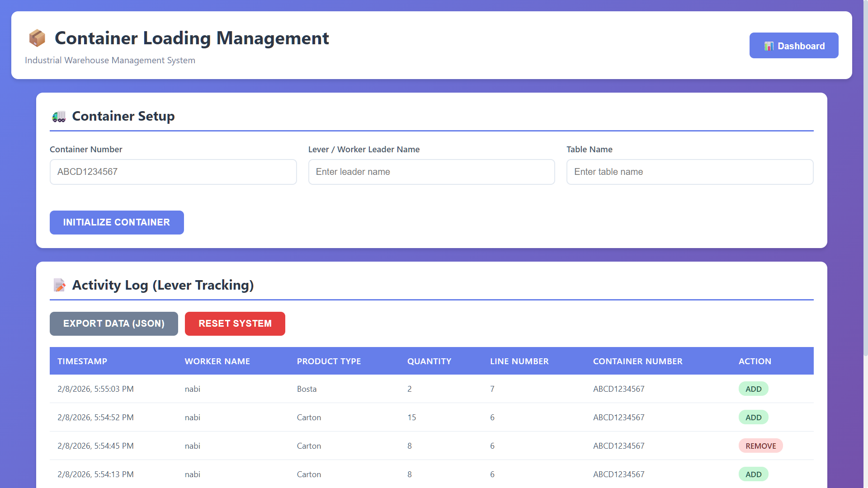This screenshot has width=868, height=488.
Task: Click the truck icon in Container Setup header
Action: coord(59,116)
